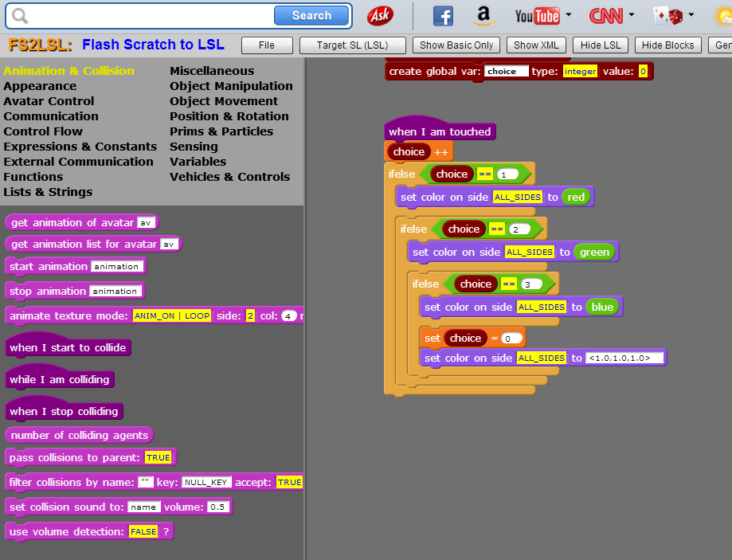Click the Target: SL (LSL) button
The height and width of the screenshot is (560, 732).
[x=353, y=45]
